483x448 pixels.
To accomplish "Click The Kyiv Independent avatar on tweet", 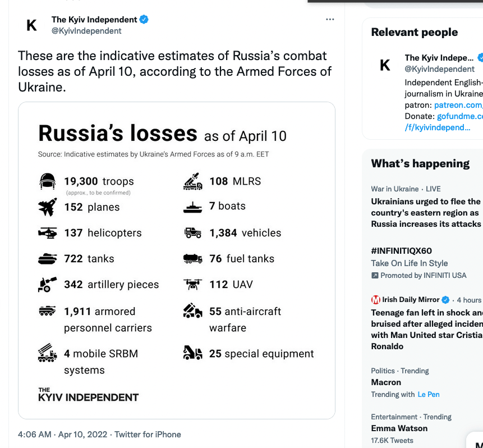I will pos(32,25).
